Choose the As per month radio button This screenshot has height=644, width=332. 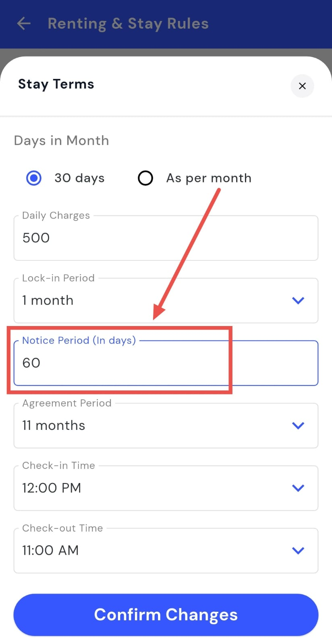pos(145,178)
